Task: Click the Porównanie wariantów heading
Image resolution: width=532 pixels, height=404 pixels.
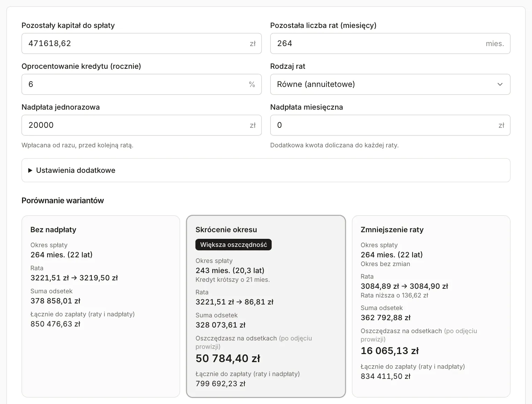Action: click(x=62, y=200)
